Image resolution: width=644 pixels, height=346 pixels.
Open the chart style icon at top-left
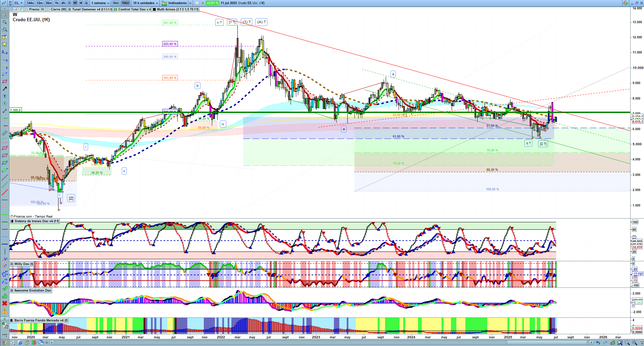[5, 3]
